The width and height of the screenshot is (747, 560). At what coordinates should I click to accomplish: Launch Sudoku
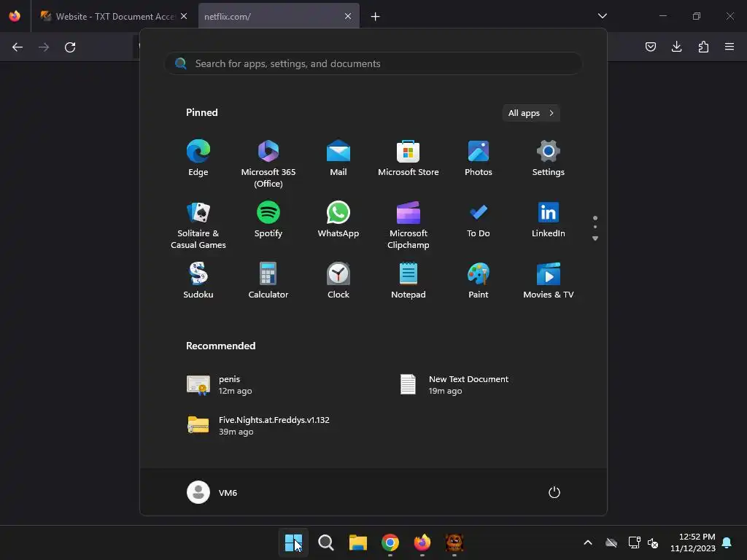click(198, 281)
